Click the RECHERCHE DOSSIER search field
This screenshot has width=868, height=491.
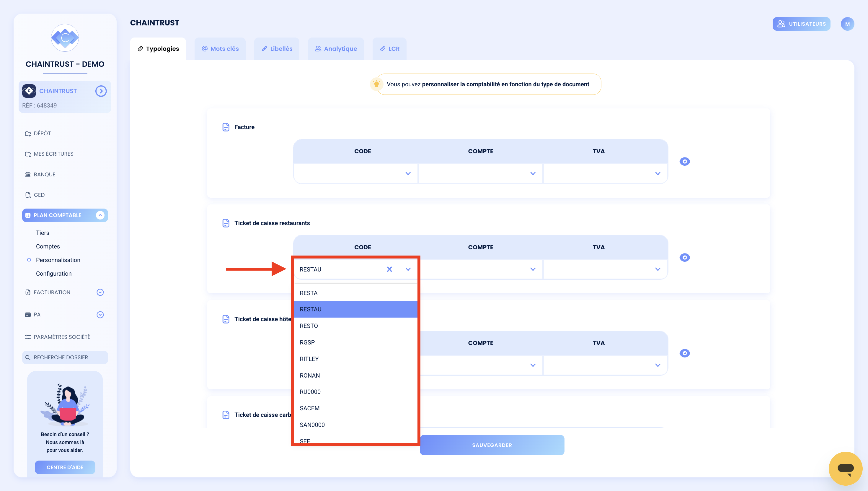[x=65, y=357]
